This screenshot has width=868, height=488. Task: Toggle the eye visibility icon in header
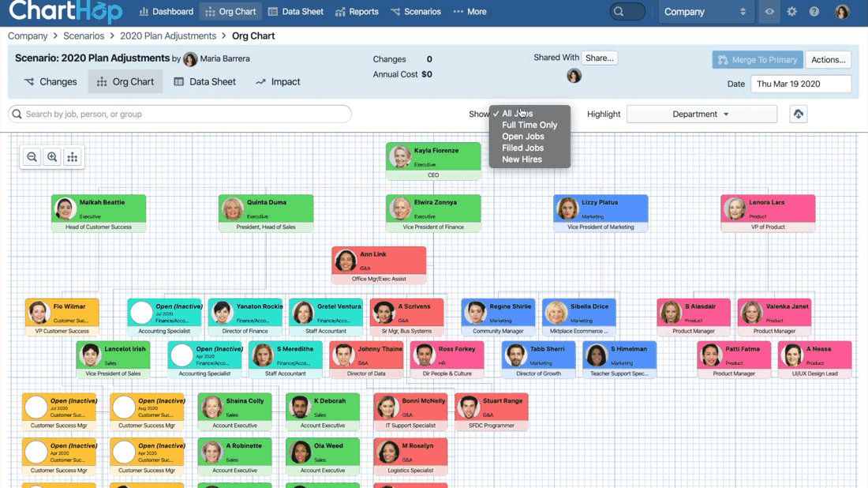click(769, 12)
